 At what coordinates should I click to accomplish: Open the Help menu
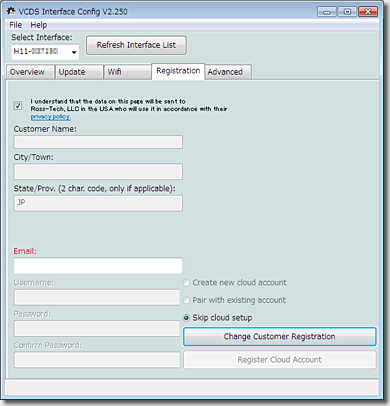point(39,25)
